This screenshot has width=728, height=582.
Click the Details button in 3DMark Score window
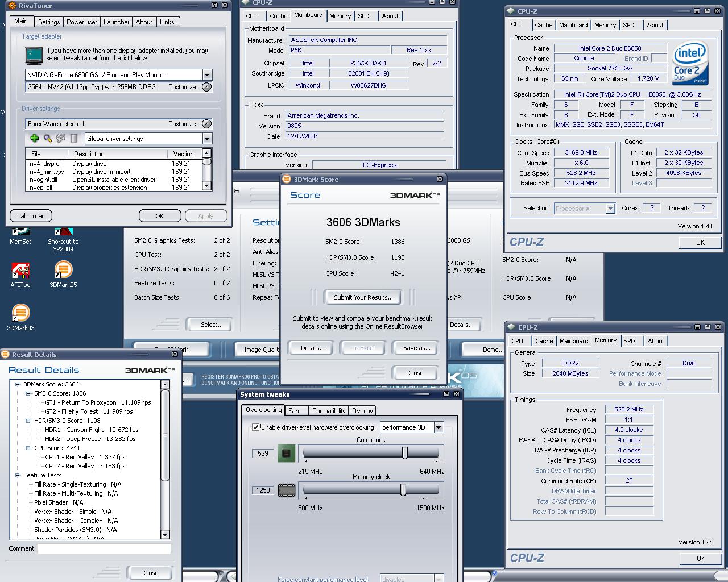[312, 348]
